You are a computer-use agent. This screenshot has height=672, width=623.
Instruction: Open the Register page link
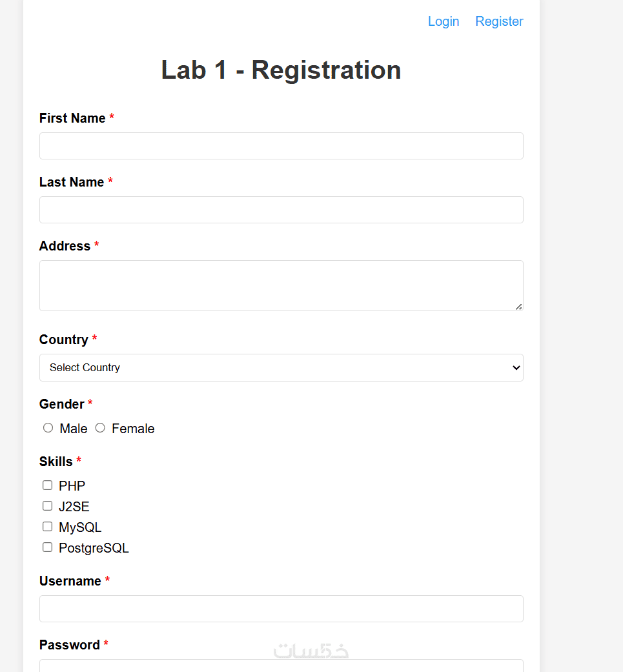[x=499, y=21]
